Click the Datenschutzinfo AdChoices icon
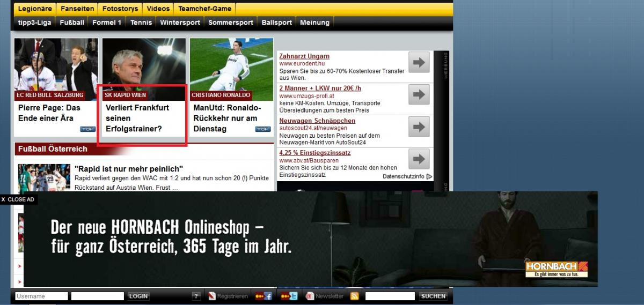The image size is (644, 305). click(x=429, y=176)
